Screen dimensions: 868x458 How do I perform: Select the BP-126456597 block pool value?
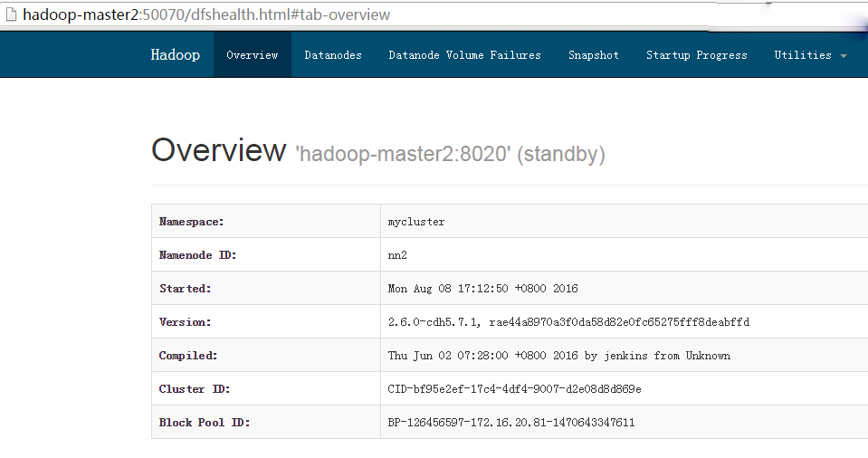click(x=511, y=422)
